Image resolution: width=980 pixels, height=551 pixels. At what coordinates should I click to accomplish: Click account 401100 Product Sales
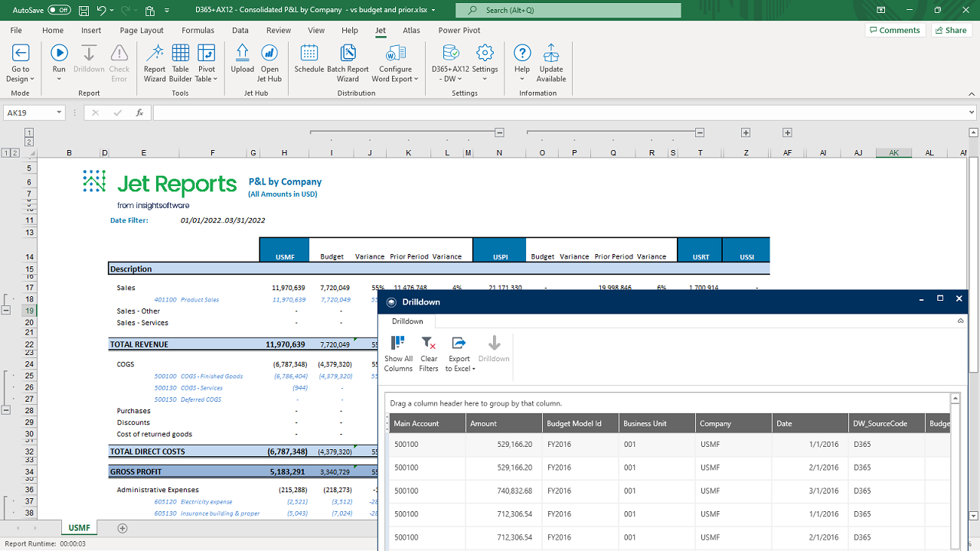[x=187, y=299]
